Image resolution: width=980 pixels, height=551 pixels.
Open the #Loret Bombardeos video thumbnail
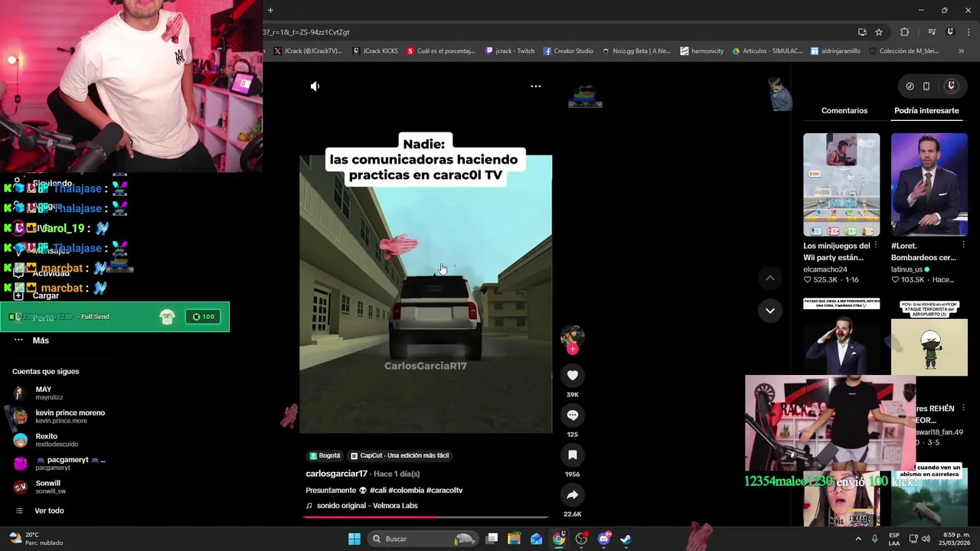click(929, 185)
